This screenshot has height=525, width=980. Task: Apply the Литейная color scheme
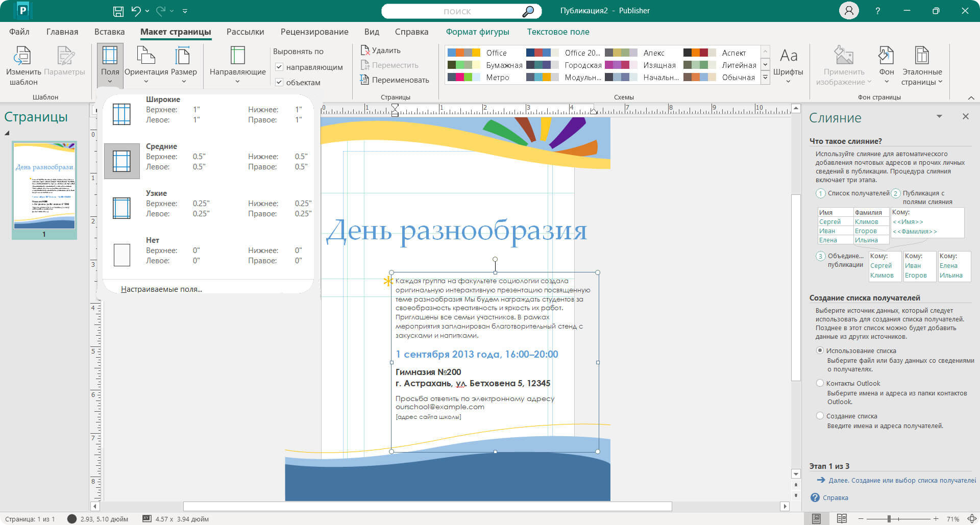tap(720, 65)
